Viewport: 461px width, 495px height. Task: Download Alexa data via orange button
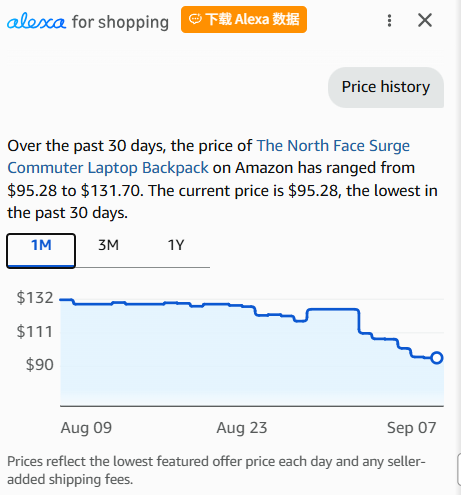pos(244,19)
